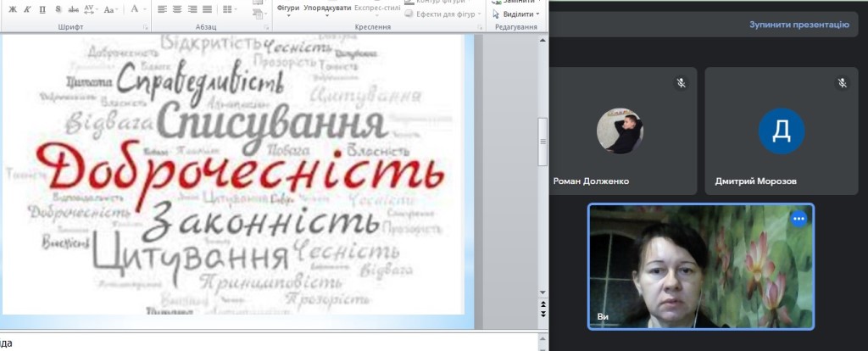
Task: Click the slide notes text field
Action: [270, 343]
